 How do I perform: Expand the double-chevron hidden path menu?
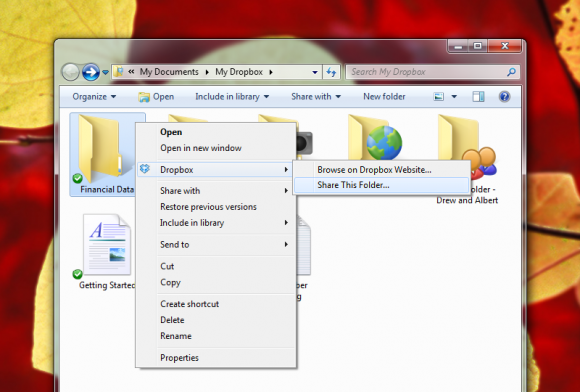point(131,72)
